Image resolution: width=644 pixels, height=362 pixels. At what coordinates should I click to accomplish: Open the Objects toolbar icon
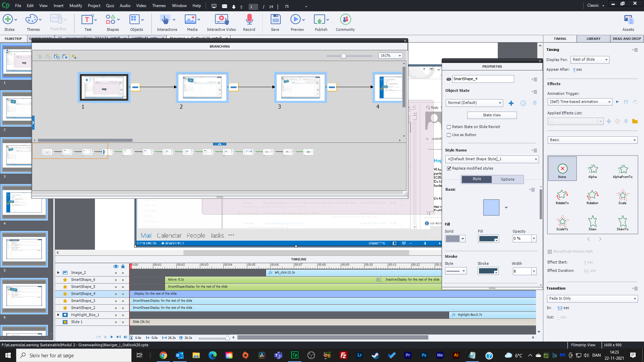click(135, 19)
